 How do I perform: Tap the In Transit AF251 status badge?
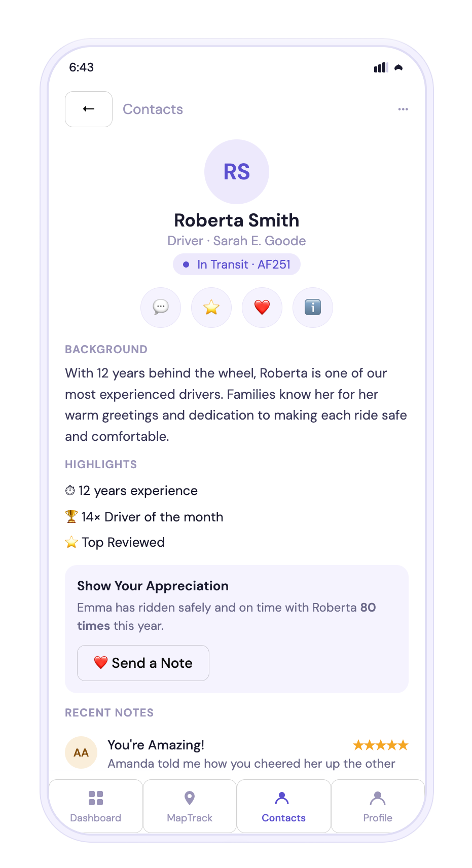click(x=237, y=265)
